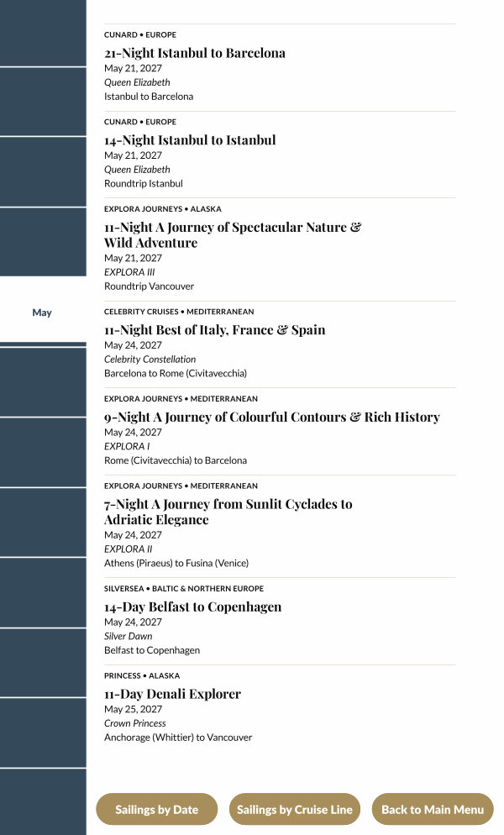Click the Celebrity Constellation ship name
The width and height of the screenshot is (504, 835).
(150, 359)
